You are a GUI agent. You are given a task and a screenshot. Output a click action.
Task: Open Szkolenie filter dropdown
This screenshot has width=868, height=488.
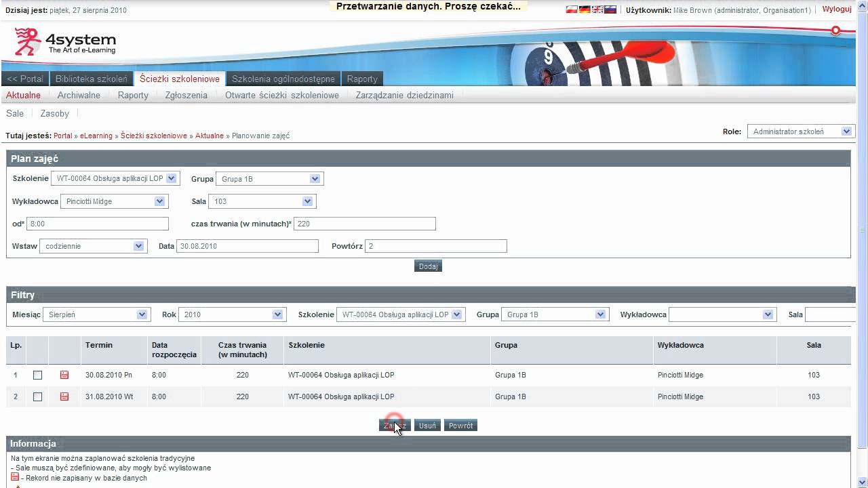coord(401,314)
